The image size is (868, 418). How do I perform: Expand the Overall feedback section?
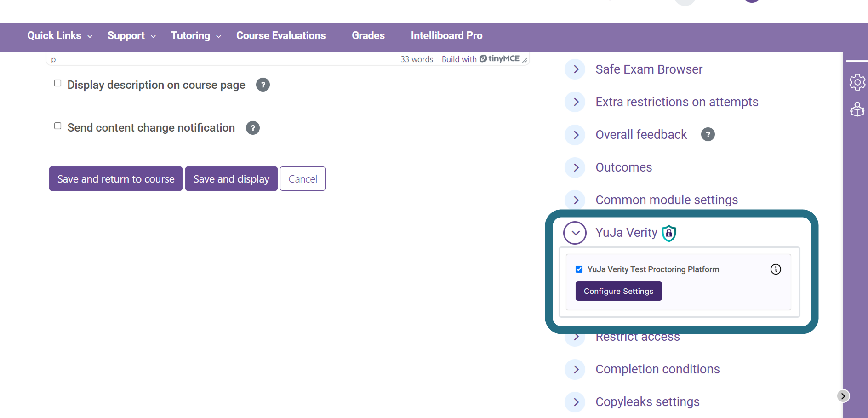575,135
